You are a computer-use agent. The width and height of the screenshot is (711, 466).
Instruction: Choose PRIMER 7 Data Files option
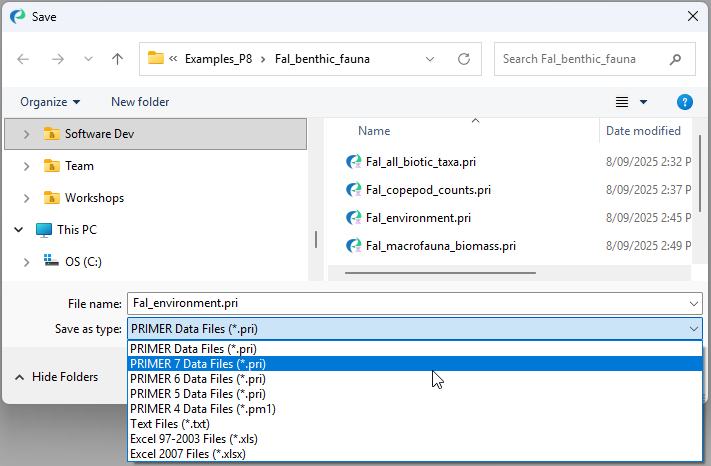coord(198,364)
